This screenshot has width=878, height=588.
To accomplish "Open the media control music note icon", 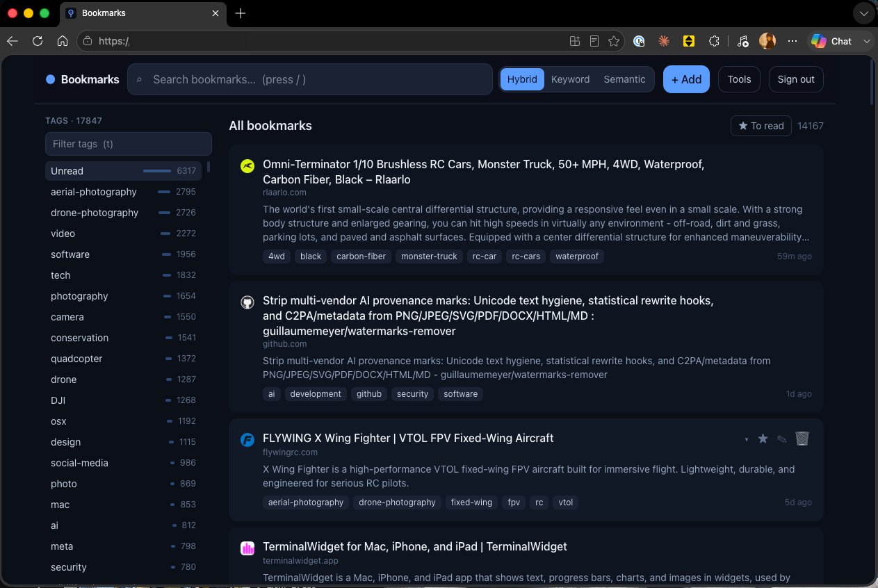I will [742, 41].
